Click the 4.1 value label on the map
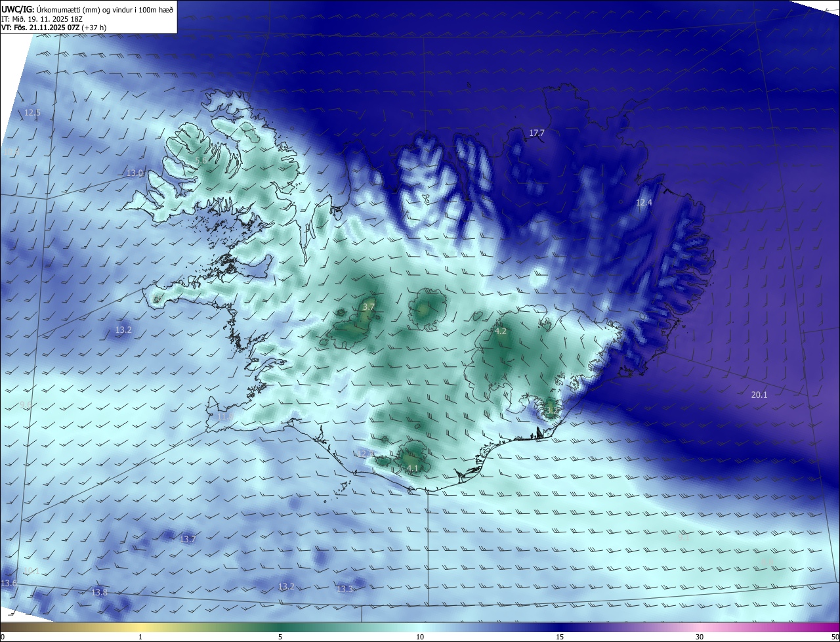This screenshot has width=840, height=642. pyautogui.click(x=412, y=468)
